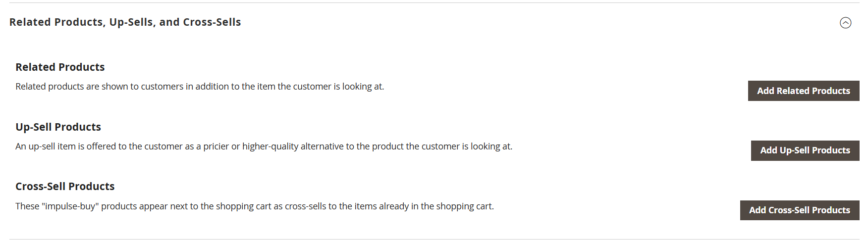Click the bold "Up-Sell Products" subheading

tap(58, 127)
